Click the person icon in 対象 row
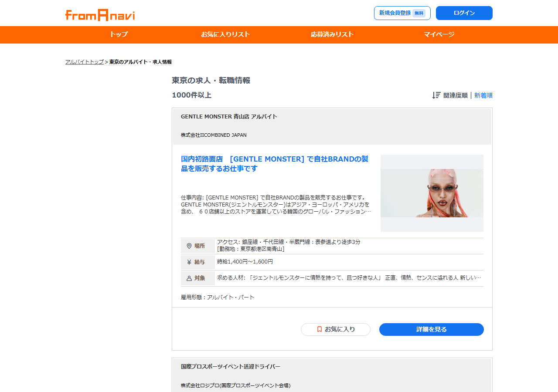Image resolution: width=558 pixels, height=392 pixels. tap(189, 278)
